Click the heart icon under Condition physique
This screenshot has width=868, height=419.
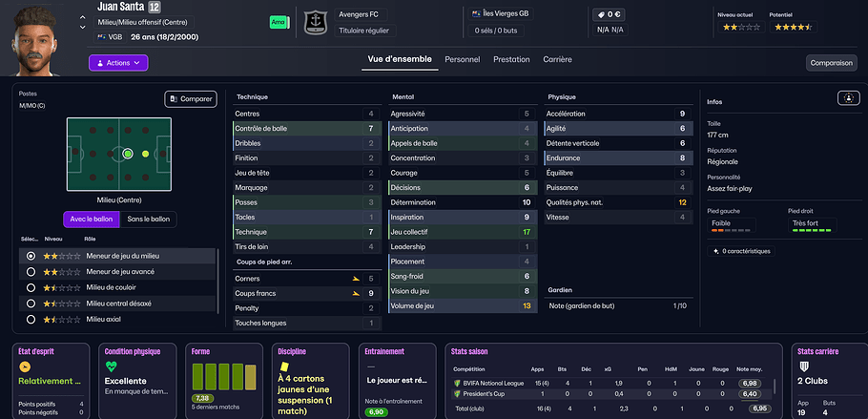tap(111, 366)
